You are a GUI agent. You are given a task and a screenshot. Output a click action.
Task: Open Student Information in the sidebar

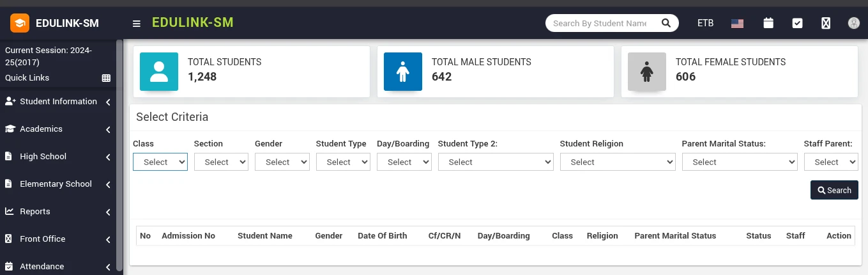pyautogui.click(x=58, y=101)
